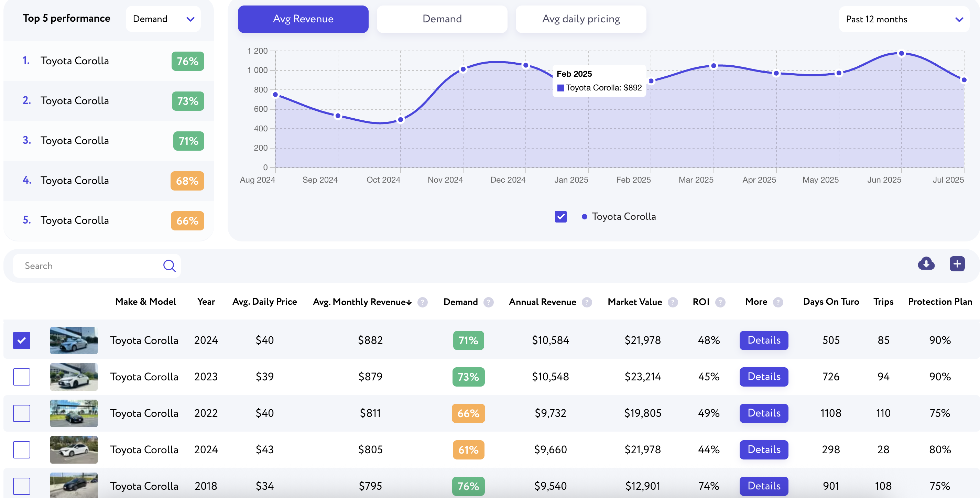Check the 2023 Toyota Corolla row checkbox
The image size is (980, 498).
[x=22, y=377]
